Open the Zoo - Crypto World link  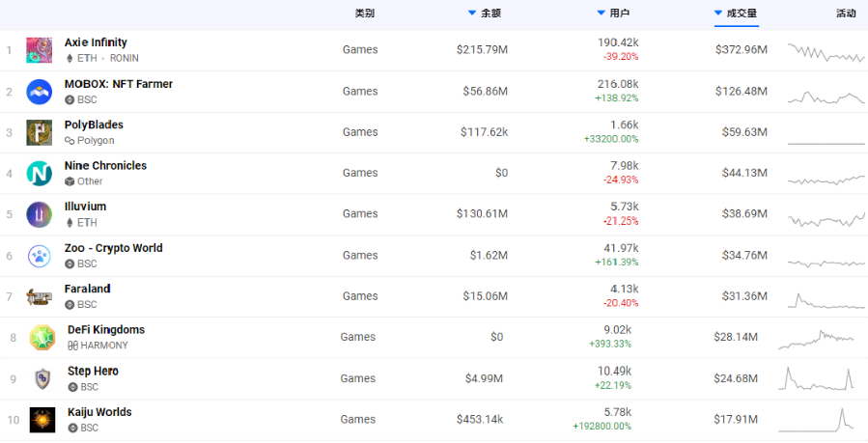(x=114, y=248)
